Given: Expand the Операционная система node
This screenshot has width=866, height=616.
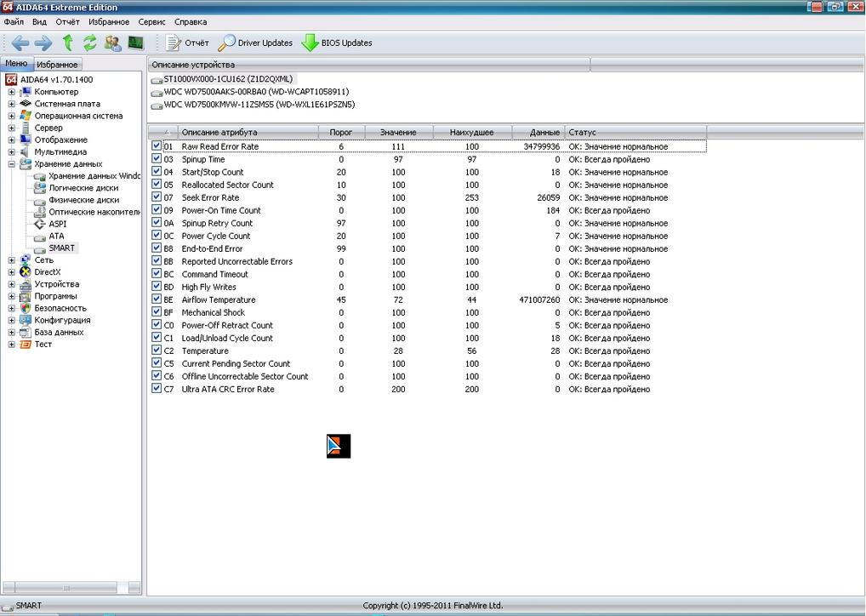Looking at the screenshot, I should click(12, 116).
